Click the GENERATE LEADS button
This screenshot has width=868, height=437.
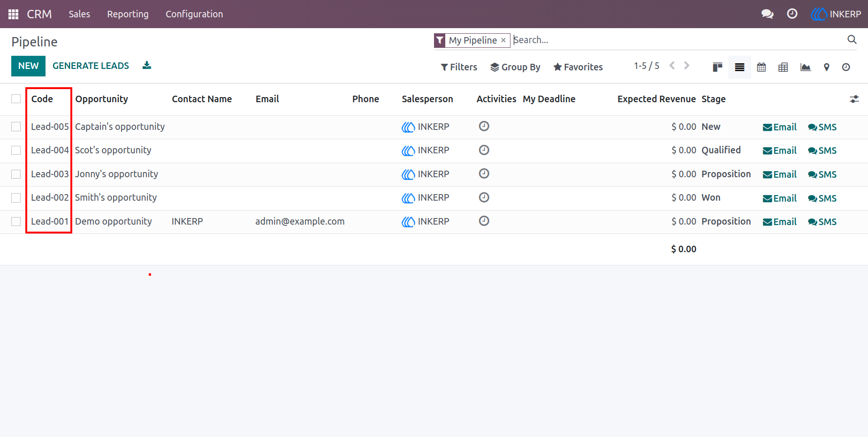pyautogui.click(x=91, y=66)
